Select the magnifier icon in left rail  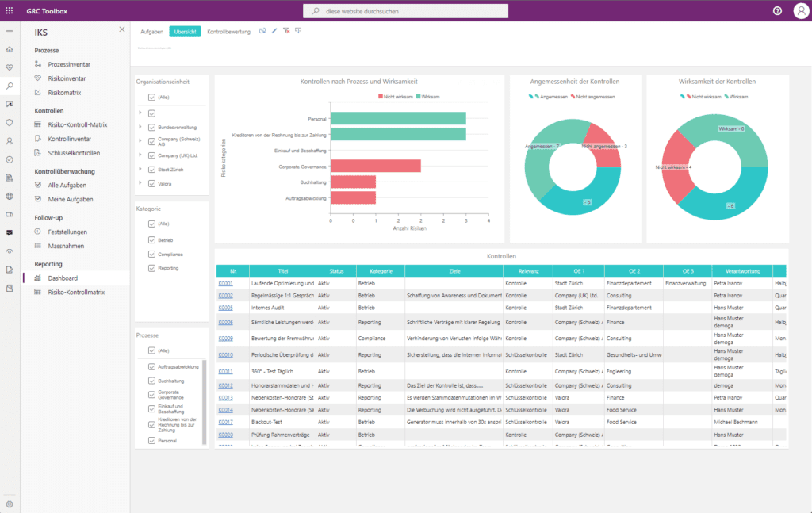(10, 86)
